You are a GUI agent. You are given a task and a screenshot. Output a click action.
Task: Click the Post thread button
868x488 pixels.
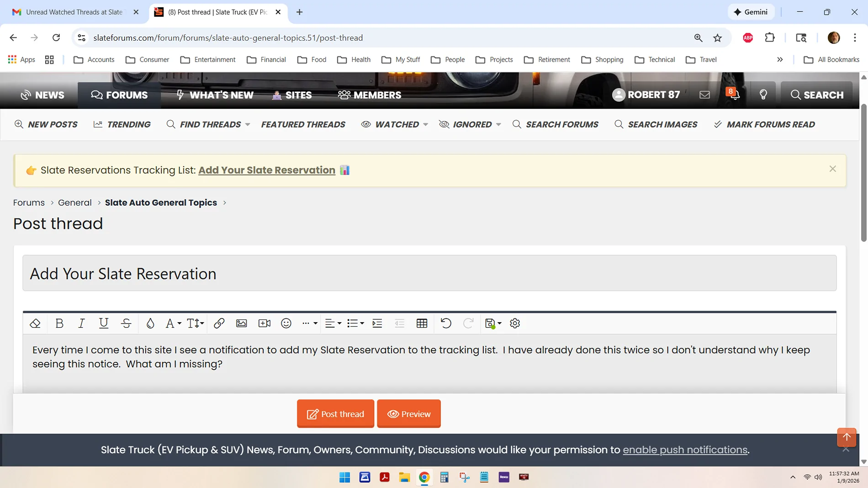(x=335, y=414)
